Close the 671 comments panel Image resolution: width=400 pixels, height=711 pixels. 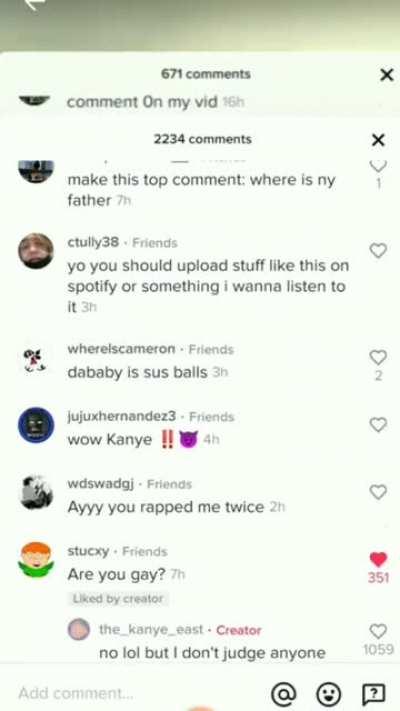[386, 75]
